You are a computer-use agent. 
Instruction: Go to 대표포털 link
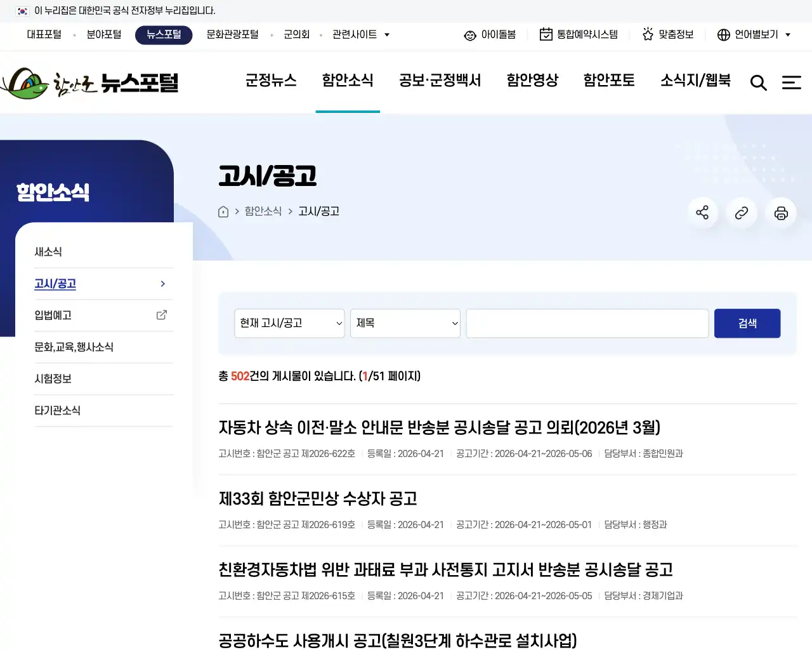click(44, 34)
